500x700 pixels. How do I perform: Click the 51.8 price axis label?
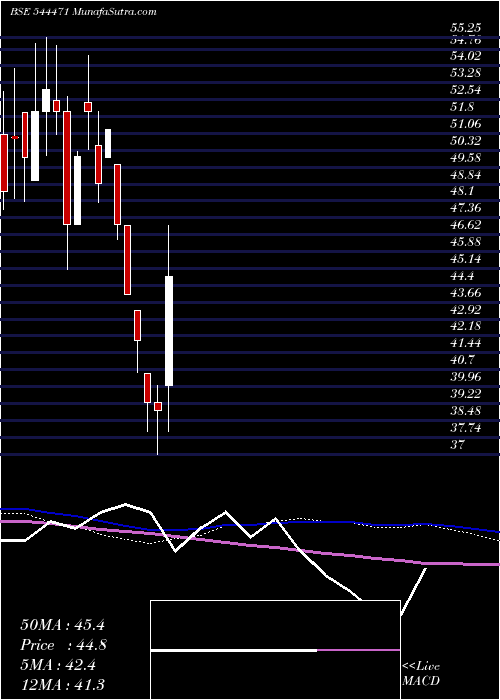pos(462,107)
